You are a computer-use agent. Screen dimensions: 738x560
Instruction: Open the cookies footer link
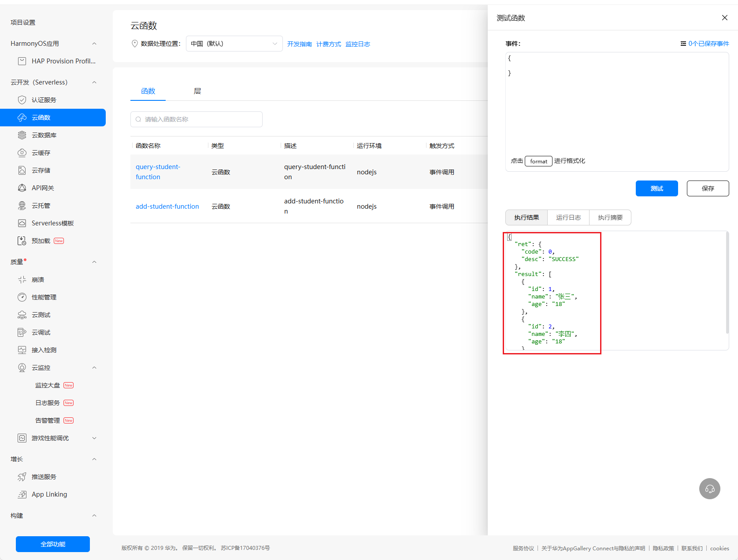click(719, 548)
